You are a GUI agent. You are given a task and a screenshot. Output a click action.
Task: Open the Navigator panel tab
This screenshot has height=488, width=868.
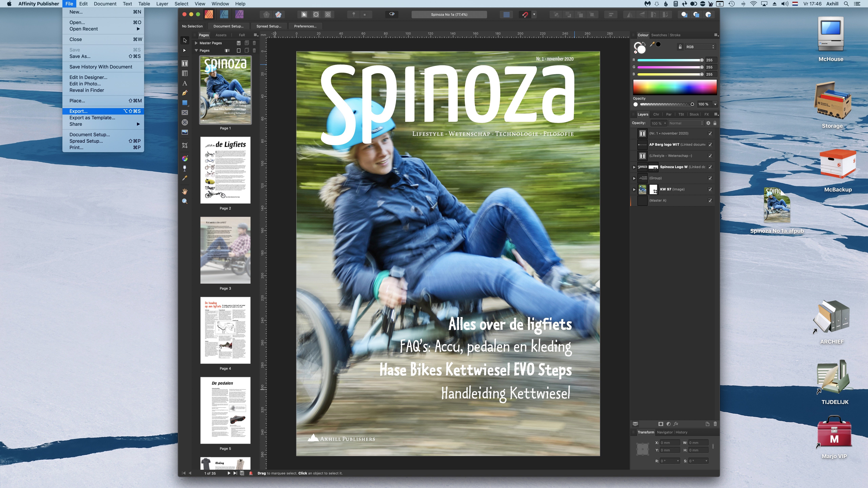tap(665, 432)
